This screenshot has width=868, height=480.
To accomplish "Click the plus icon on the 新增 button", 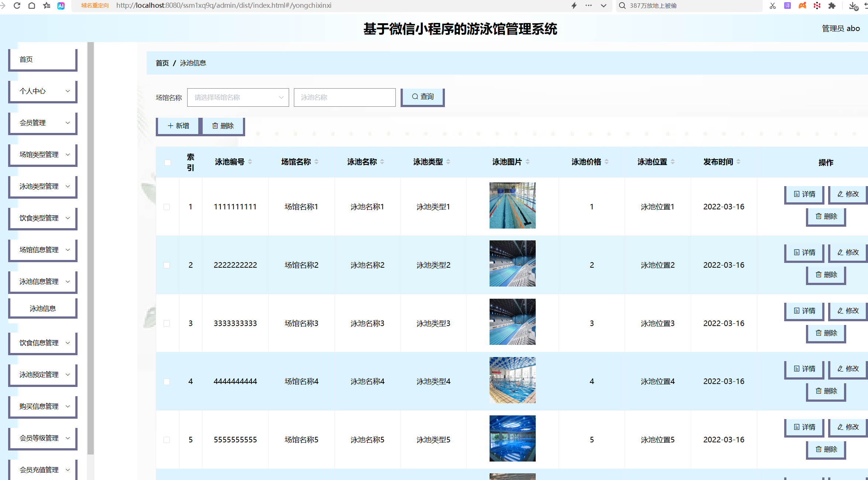I will coord(170,126).
